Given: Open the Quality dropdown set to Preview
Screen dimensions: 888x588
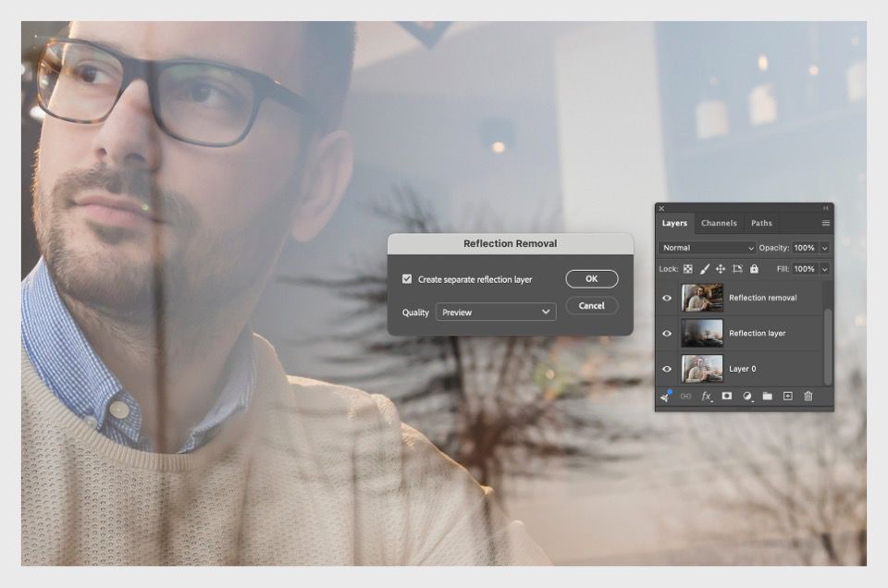Looking at the screenshot, I should click(x=495, y=312).
